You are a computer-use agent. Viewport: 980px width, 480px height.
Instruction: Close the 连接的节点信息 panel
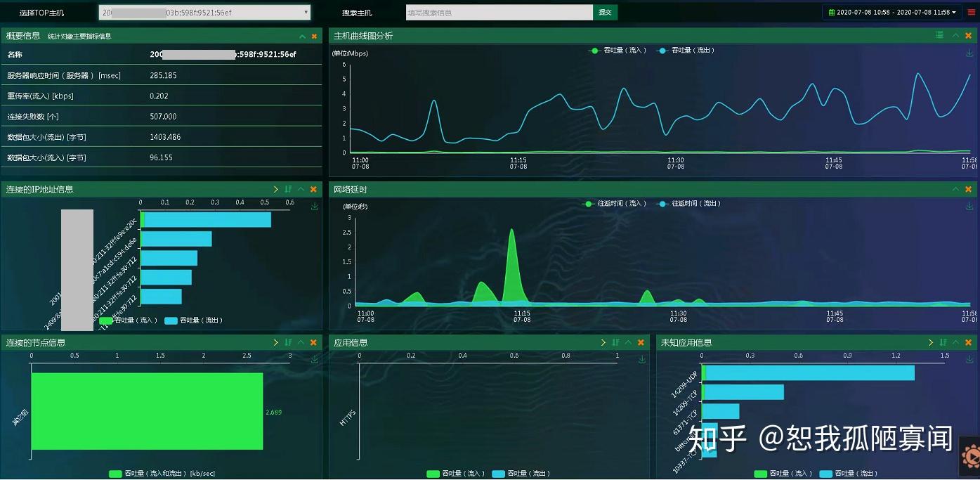click(313, 342)
